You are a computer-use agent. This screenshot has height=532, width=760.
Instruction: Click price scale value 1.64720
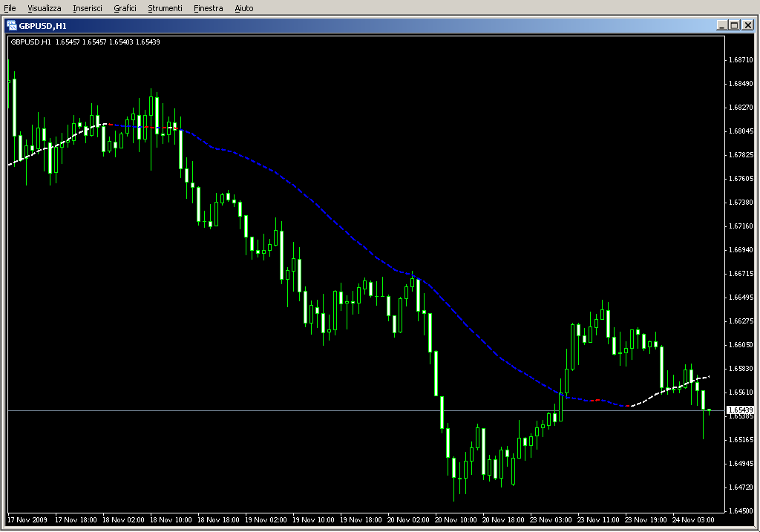(x=741, y=487)
